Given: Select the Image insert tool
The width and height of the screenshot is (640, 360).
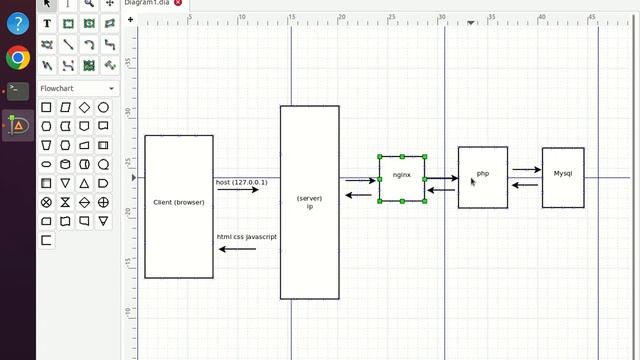Looking at the screenshot, I should point(89,65).
